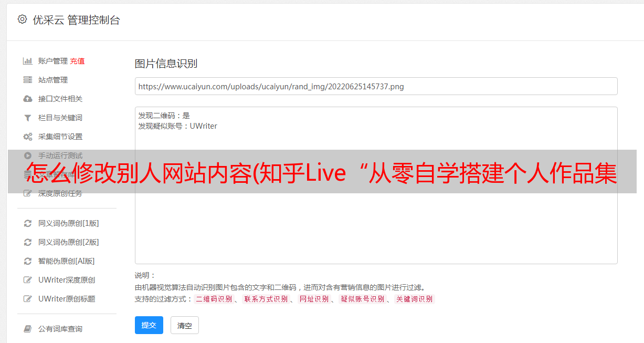This screenshot has height=343, width=644.
Task: Click the play circle icon for 手动运行测试
Action: click(x=28, y=155)
